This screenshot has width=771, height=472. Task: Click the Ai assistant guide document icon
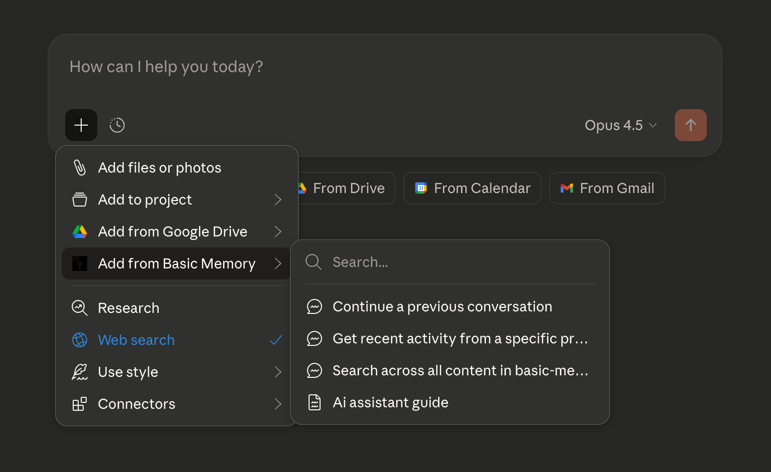[314, 402]
